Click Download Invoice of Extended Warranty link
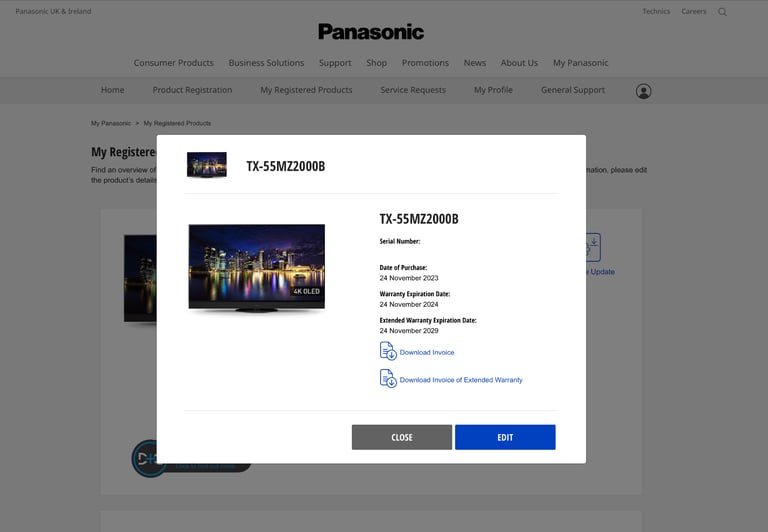The image size is (768, 532). [461, 380]
